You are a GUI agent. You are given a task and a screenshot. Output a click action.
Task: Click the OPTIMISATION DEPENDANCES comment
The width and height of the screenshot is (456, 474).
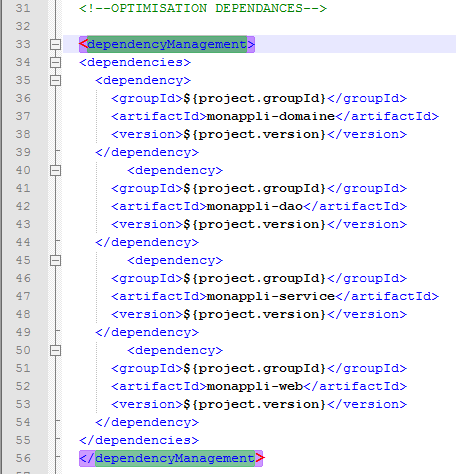tap(203, 8)
